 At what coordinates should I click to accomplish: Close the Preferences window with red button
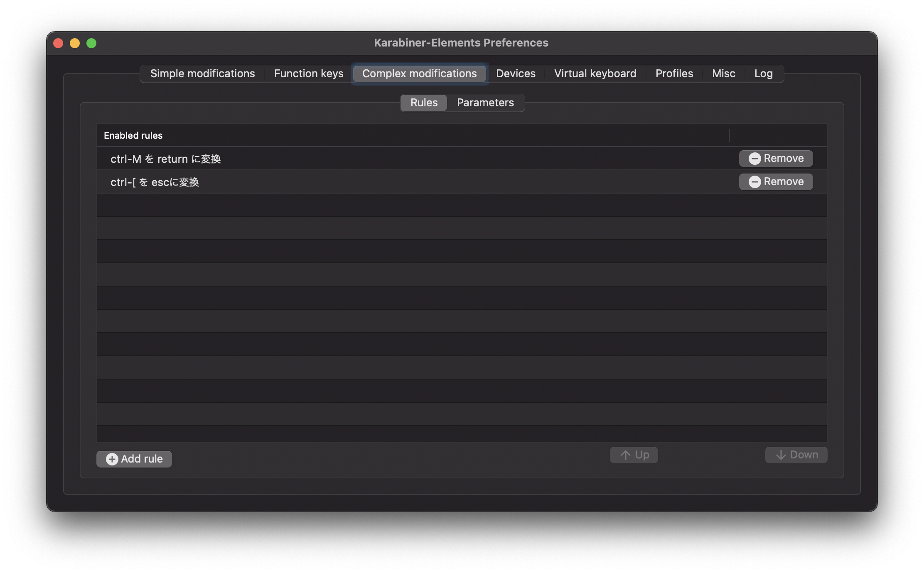[x=58, y=43]
